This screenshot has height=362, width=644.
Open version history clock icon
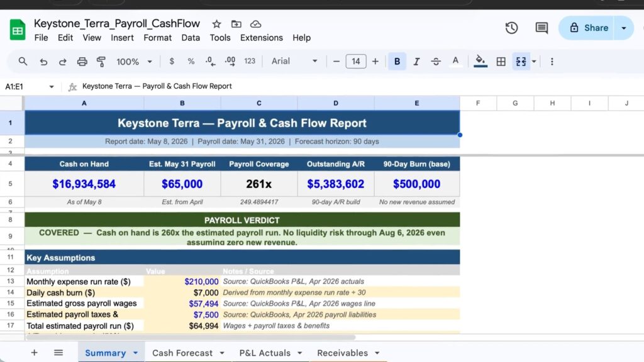(511, 28)
